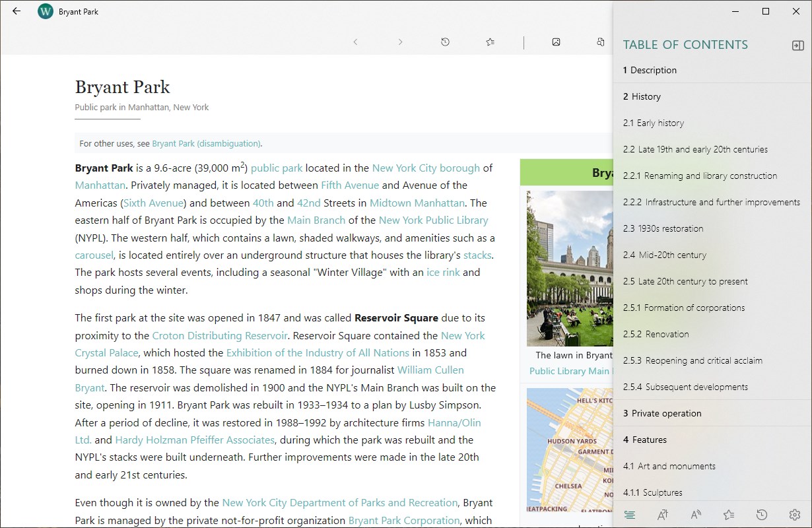This screenshot has height=528, width=812.
Task: Jump to section 3 Private operation
Action: (x=712, y=413)
